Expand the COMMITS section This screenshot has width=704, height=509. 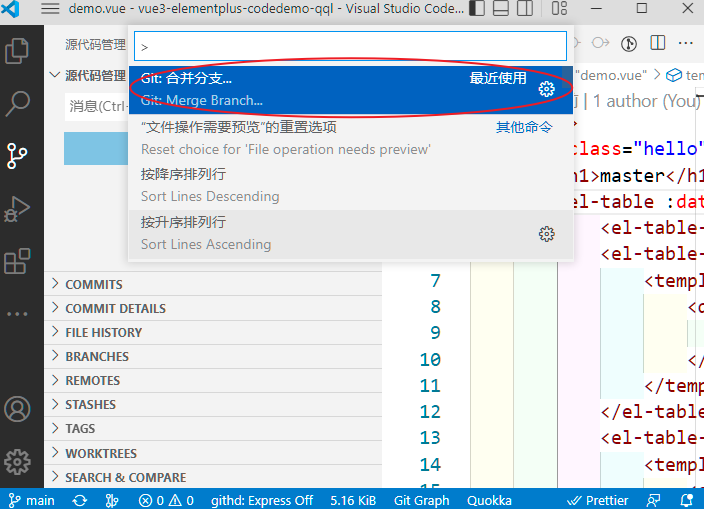pyautogui.click(x=213, y=284)
